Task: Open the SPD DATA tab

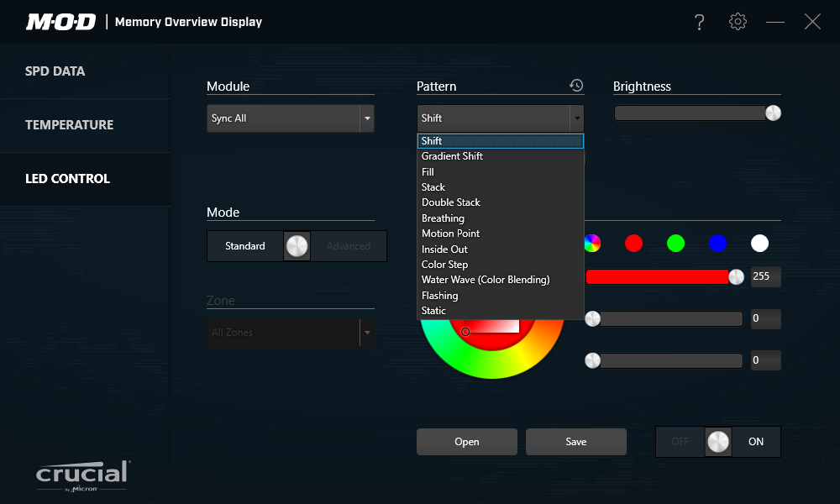Action: [x=55, y=71]
